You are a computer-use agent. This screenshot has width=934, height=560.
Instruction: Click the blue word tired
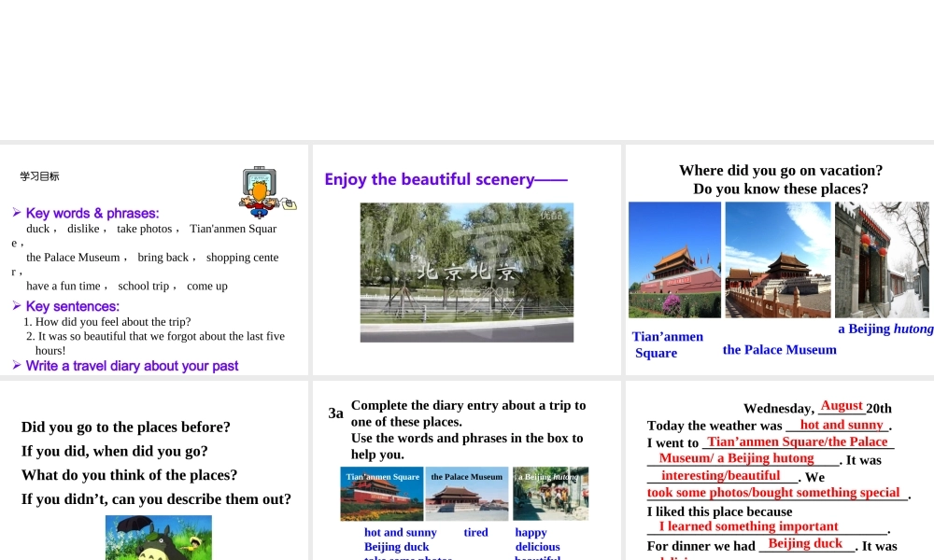475,532
